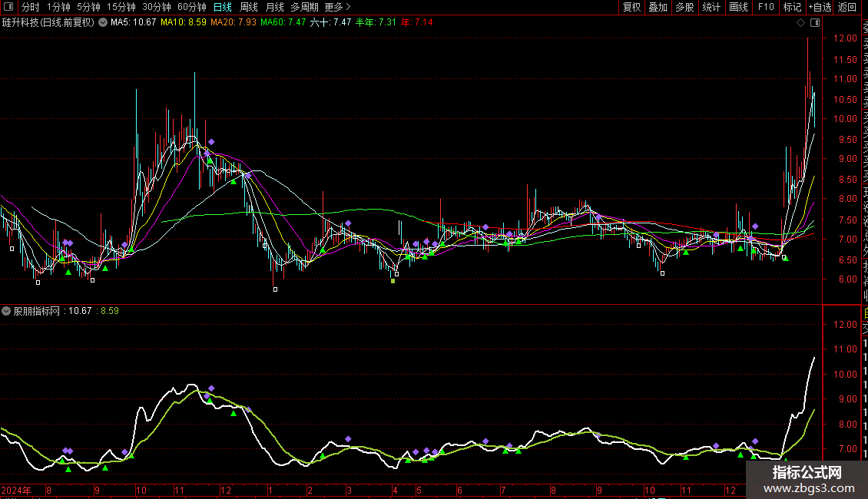Click the 六十: 7.47 label
Viewport: 868px width, 499px height.
pos(330,23)
